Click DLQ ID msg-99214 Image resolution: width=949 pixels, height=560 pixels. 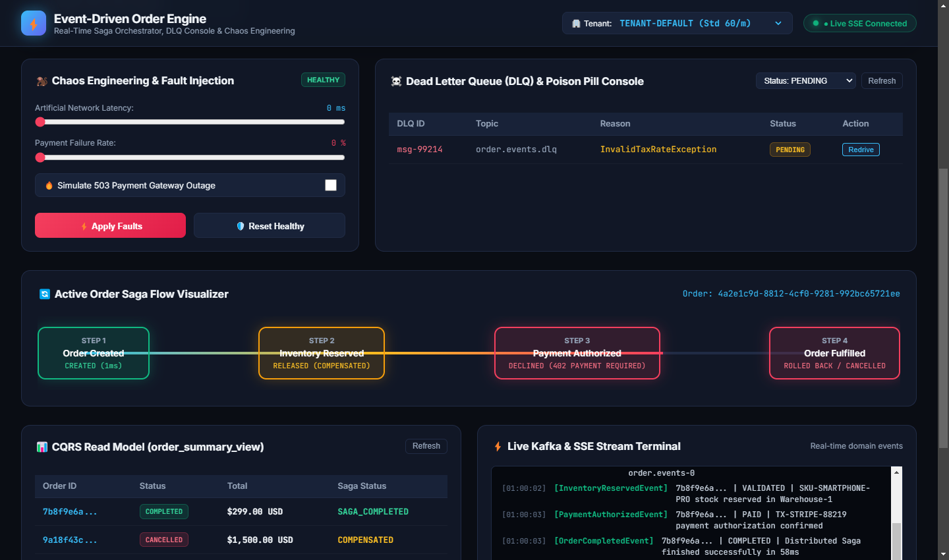(420, 150)
